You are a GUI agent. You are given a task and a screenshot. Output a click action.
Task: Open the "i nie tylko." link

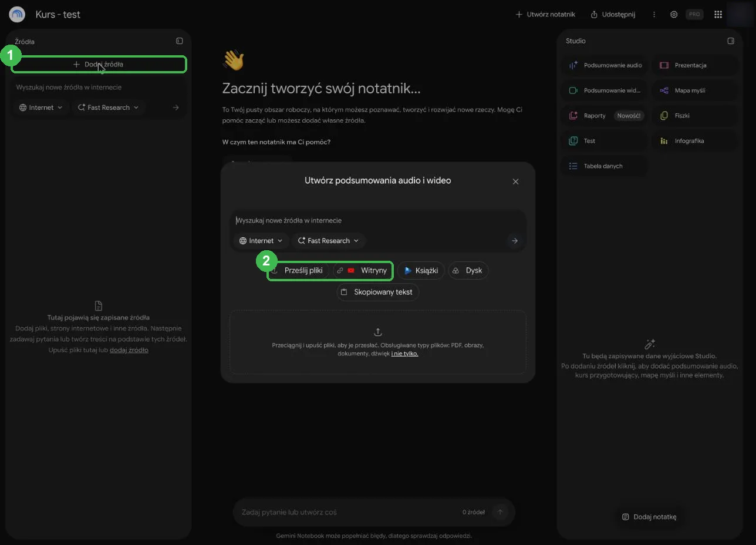point(404,354)
